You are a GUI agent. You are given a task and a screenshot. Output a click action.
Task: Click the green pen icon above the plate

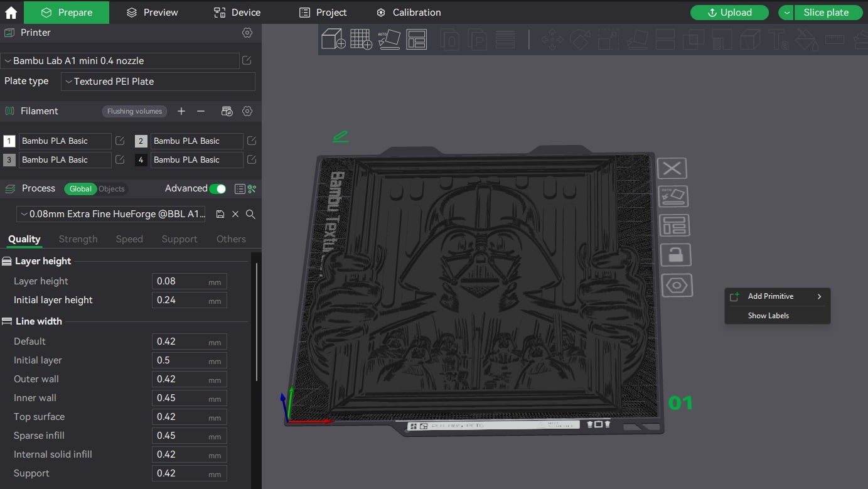tap(340, 136)
